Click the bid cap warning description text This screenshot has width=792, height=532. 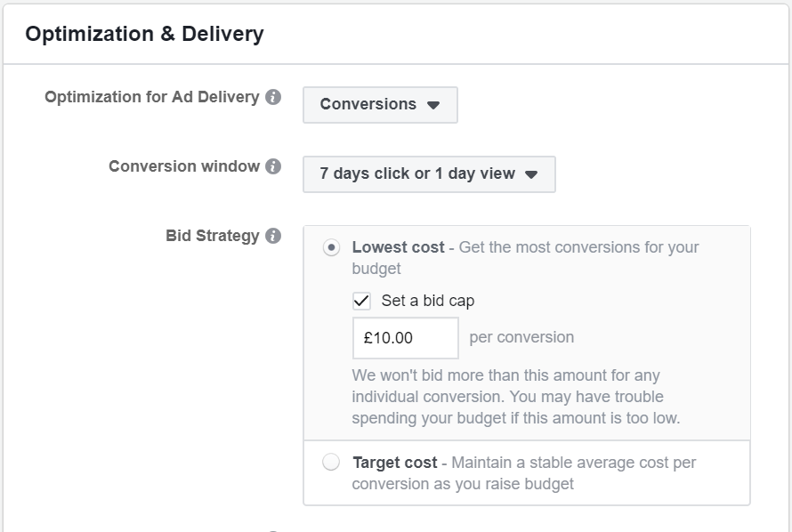pos(516,397)
